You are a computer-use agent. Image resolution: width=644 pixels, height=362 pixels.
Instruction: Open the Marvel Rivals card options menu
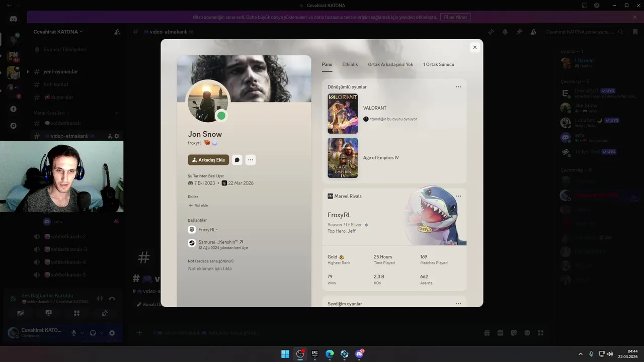458,196
